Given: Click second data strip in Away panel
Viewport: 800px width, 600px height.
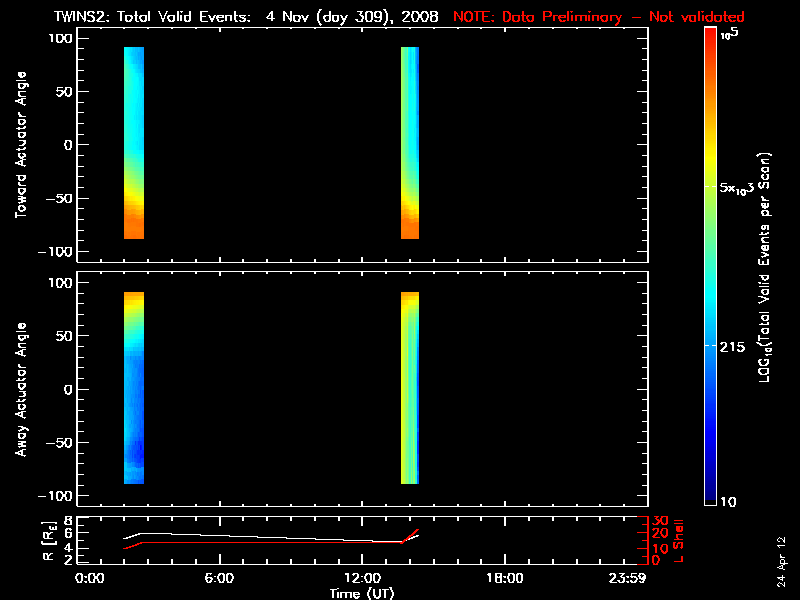Looking at the screenshot, I should pyautogui.click(x=410, y=388).
